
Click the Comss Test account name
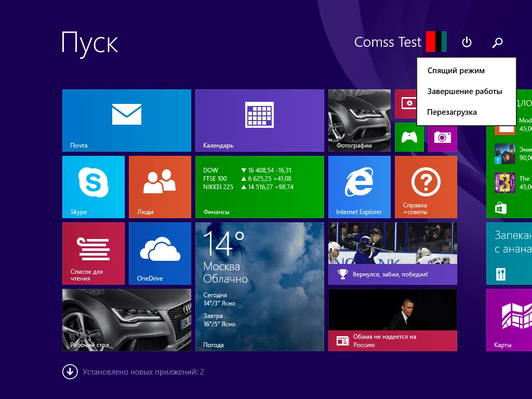pyautogui.click(x=388, y=43)
